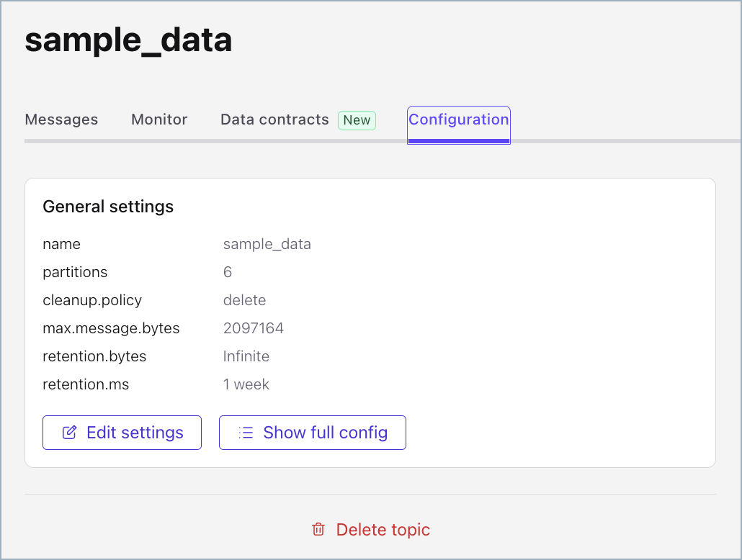The width and height of the screenshot is (742, 560).
Task: Open Show full config
Action: pyautogui.click(x=312, y=432)
